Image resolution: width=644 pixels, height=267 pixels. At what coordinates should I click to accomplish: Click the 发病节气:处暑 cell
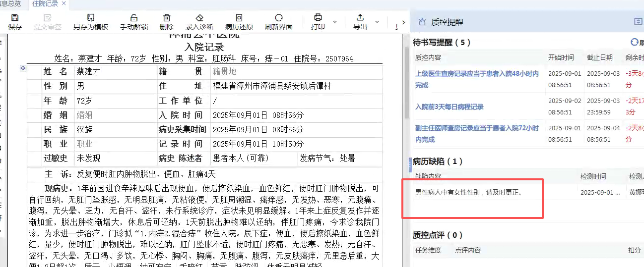[x=327, y=159]
